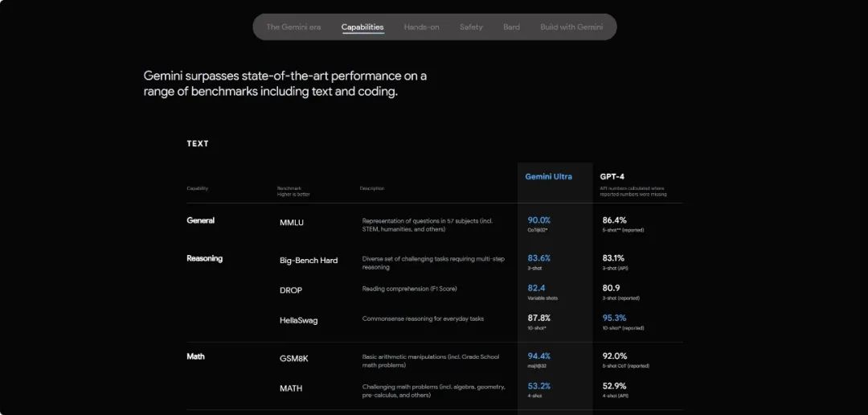Open the Bard navigation item
The width and height of the screenshot is (868, 415).
pyautogui.click(x=511, y=27)
